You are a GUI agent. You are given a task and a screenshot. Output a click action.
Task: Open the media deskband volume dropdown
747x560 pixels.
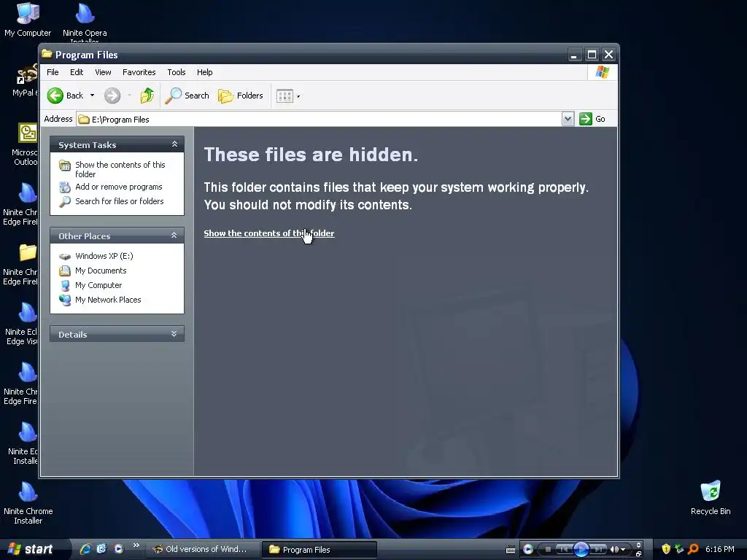tap(623, 550)
